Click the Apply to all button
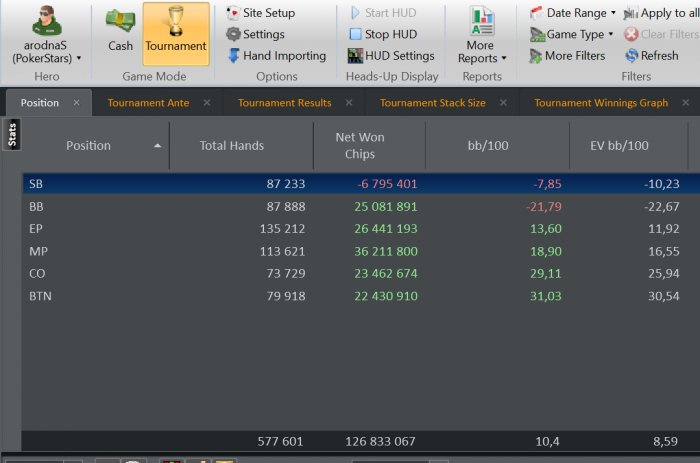 click(x=661, y=13)
